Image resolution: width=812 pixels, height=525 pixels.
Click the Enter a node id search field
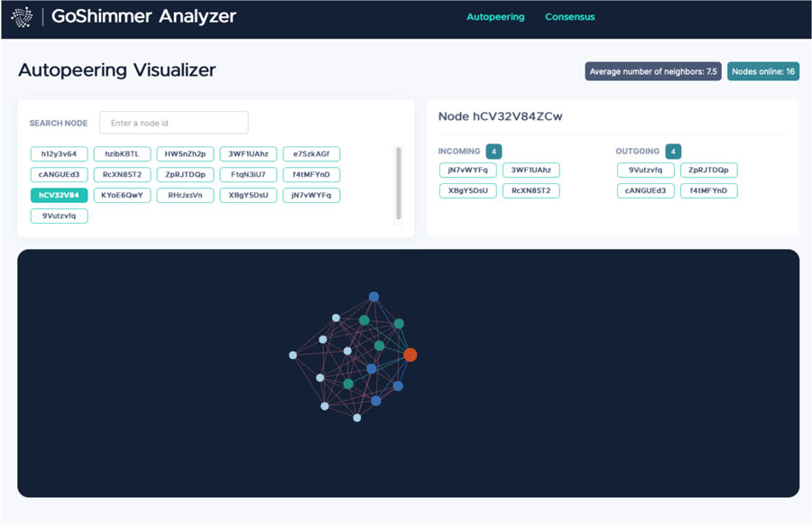[173, 123]
